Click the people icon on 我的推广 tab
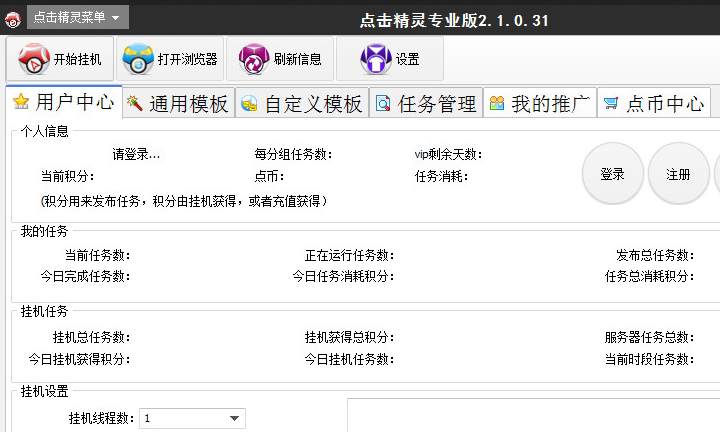 point(497,103)
